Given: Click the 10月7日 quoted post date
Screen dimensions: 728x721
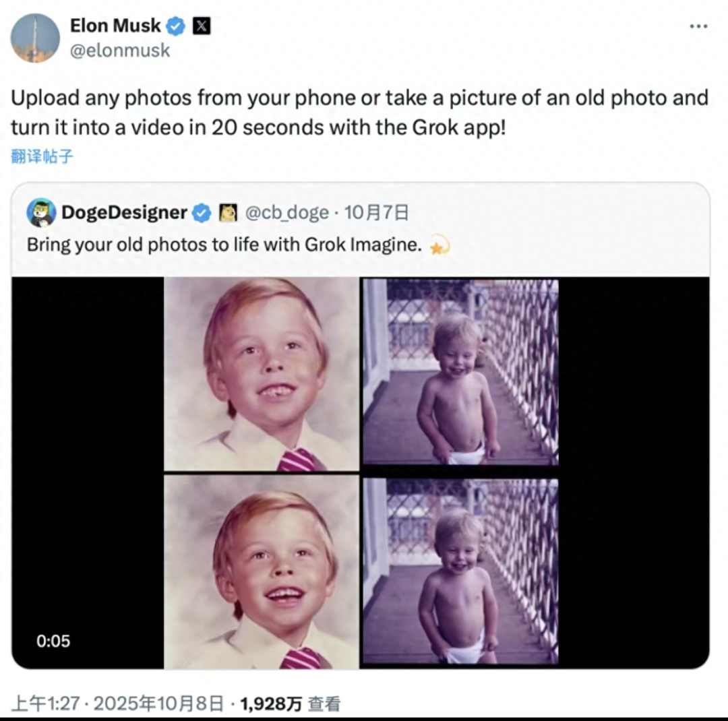Looking at the screenshot, I should (x=376, y=213).
